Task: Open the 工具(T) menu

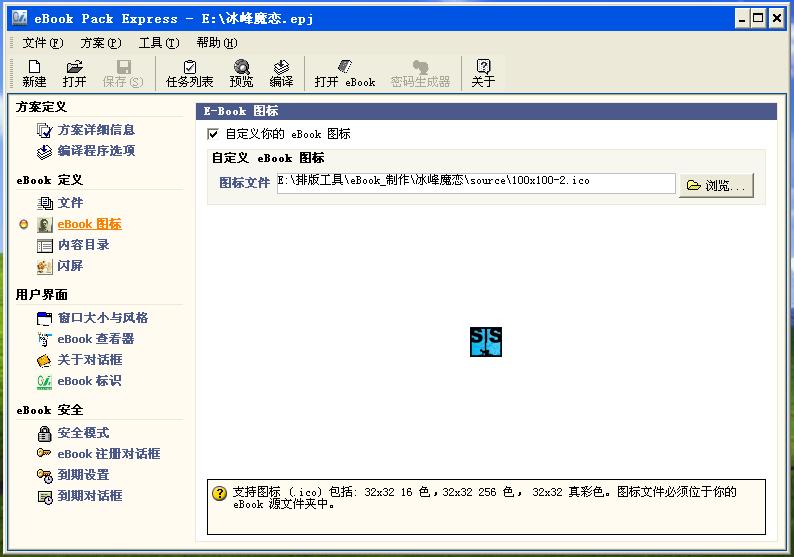Action: point(159,43)
